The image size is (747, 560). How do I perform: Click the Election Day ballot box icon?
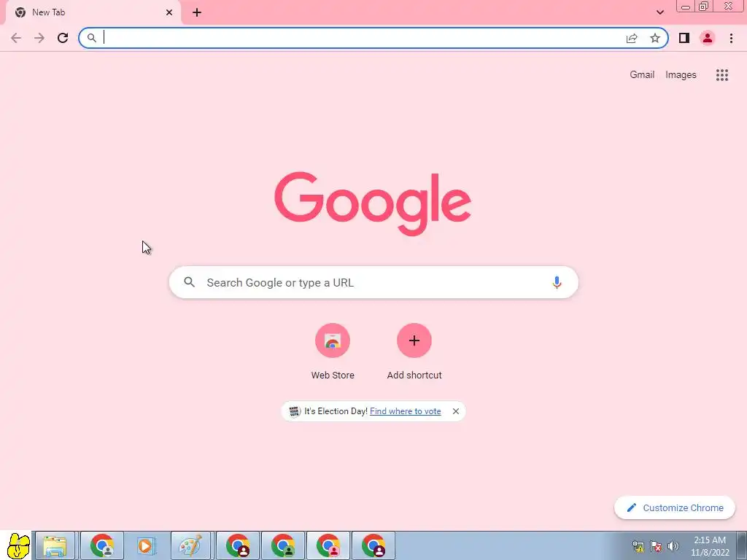[295, 411]
